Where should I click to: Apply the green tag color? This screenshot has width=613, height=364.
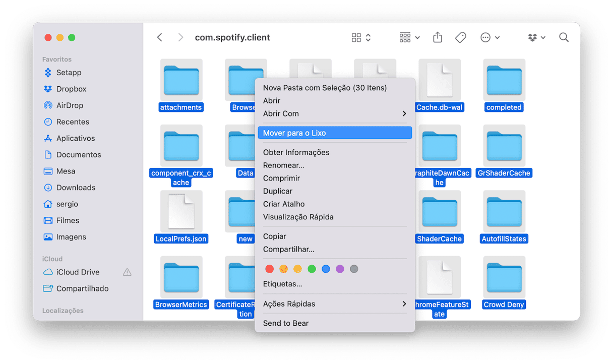(x=312, y=269)
